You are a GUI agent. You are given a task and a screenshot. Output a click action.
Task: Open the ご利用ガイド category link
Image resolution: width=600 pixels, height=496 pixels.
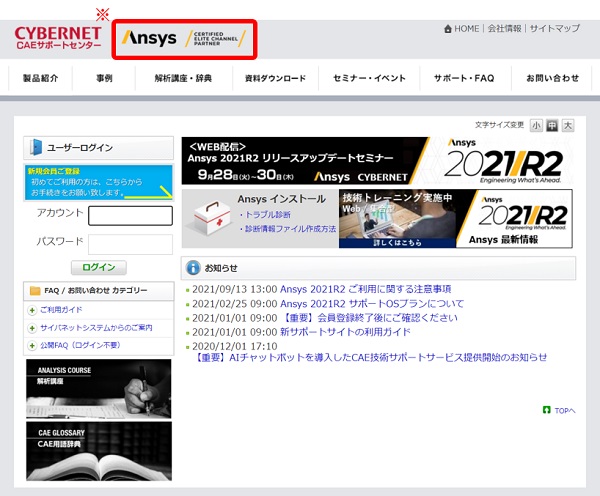click(61, 310)
